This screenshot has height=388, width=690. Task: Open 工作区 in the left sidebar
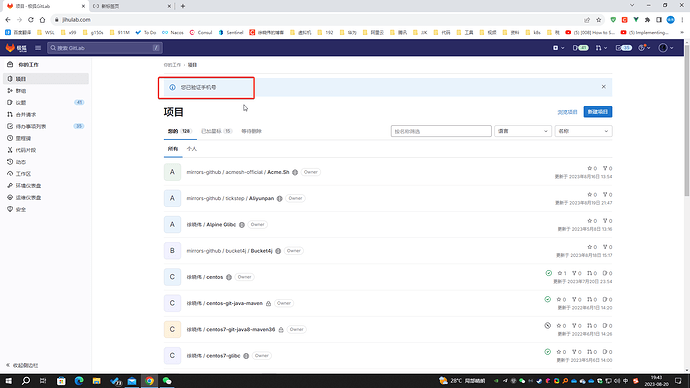click(46, 174)
